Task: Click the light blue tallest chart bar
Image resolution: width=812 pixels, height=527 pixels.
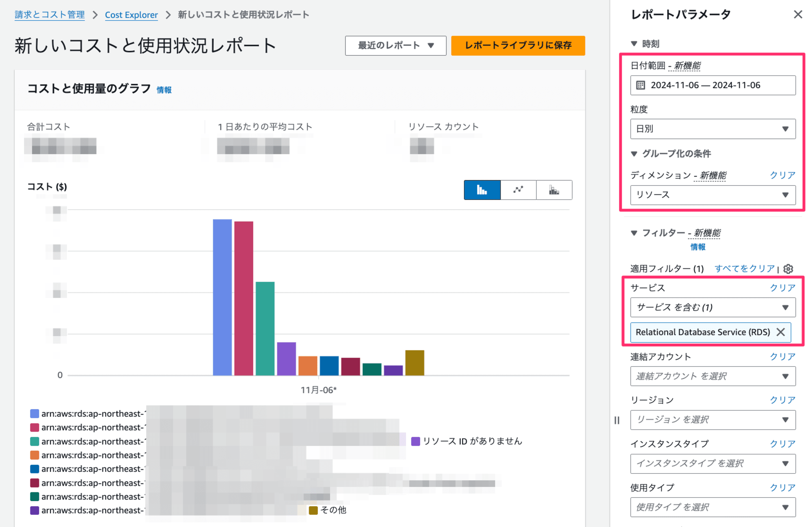Action: tap(222, 297)
